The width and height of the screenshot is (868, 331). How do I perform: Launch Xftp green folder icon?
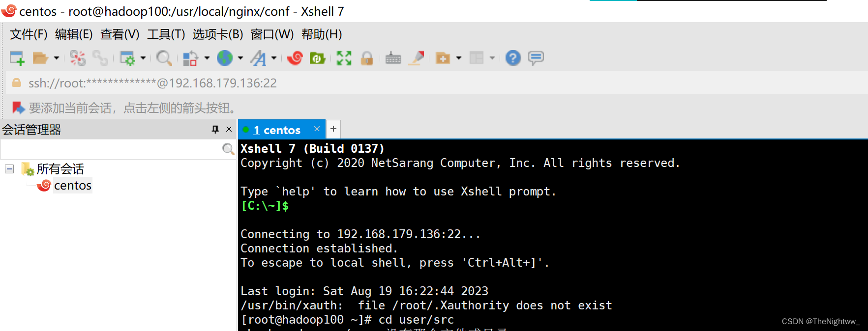pyautogui.click(x=317, y=58)
